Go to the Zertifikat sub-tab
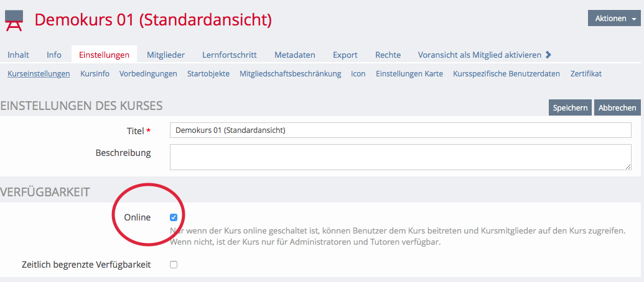Viewport: 644px width, 282px height. tap(586, 74)
